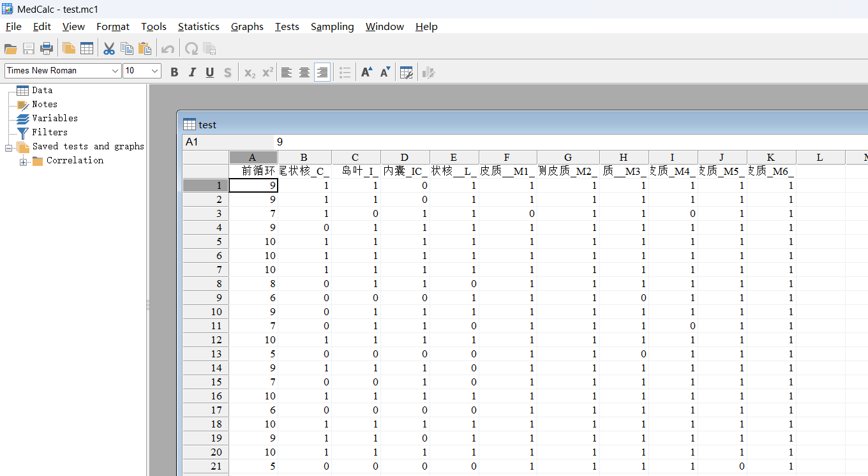Image resolution: width=868 pixels, height=476 pixels.
Task: Toggle Underline formatting
Action: (x=210, y=73)
